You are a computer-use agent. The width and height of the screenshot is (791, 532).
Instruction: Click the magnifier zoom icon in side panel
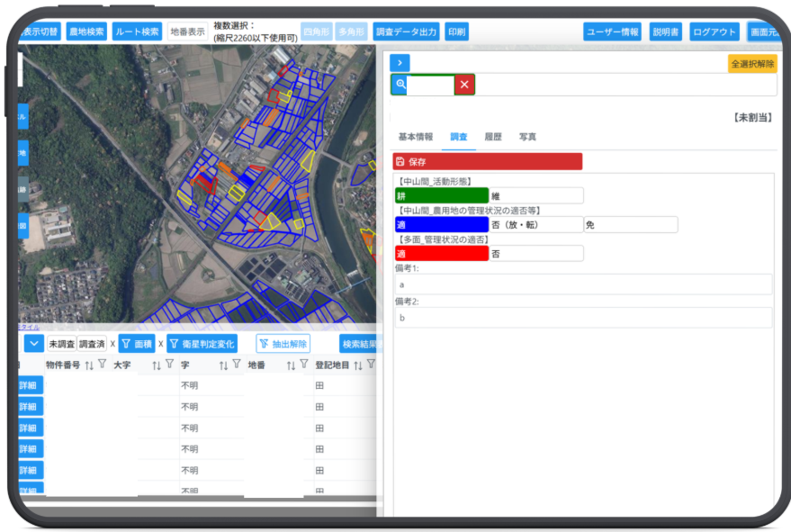pyautogui.click(x=400, y=85)
